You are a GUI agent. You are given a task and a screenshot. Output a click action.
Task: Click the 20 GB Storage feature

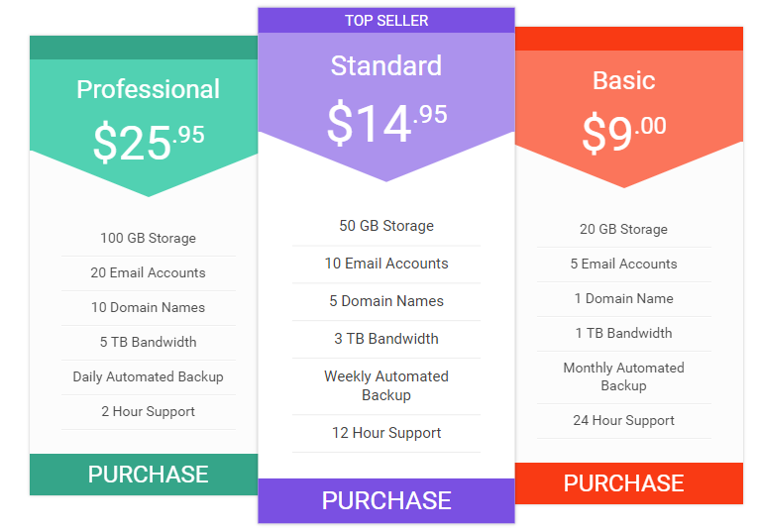tap(623, 230)
